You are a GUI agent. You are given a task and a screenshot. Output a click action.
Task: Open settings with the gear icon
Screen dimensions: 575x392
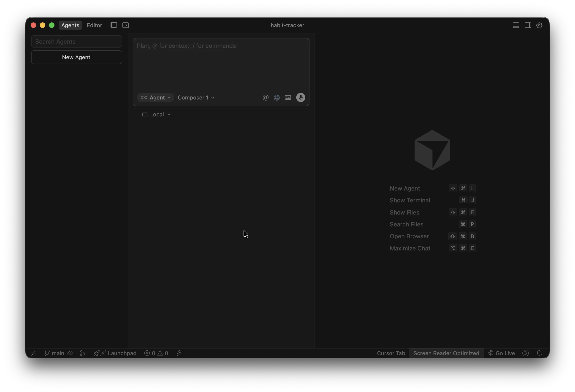coord(539,25)
